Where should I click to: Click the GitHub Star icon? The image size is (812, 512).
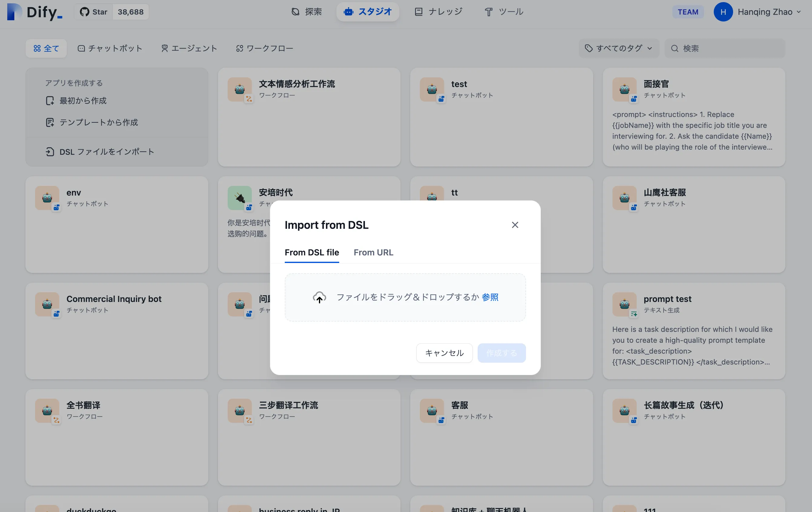point(84,12)
